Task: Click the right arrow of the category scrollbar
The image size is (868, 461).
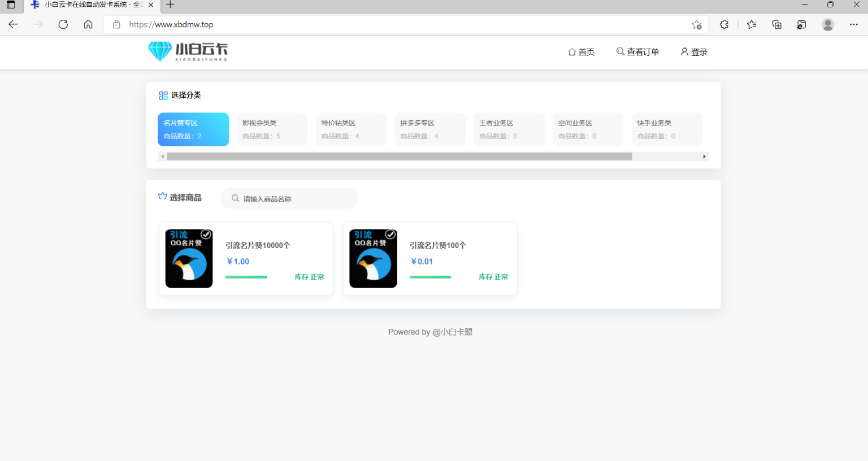Action: click(x=704, y=156)
